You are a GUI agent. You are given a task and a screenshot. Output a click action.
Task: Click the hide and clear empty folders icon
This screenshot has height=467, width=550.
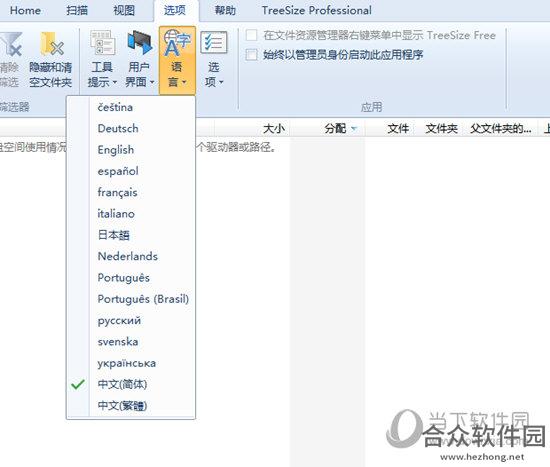tap(52, 44)
